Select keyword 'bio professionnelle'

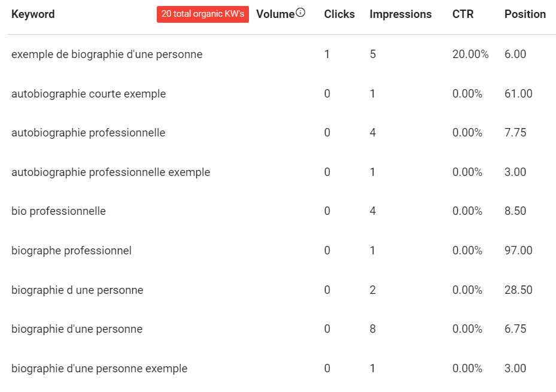point(59,211)
